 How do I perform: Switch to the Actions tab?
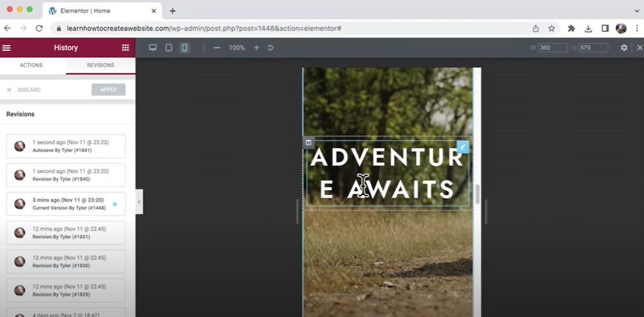click(x=31, y=65)
